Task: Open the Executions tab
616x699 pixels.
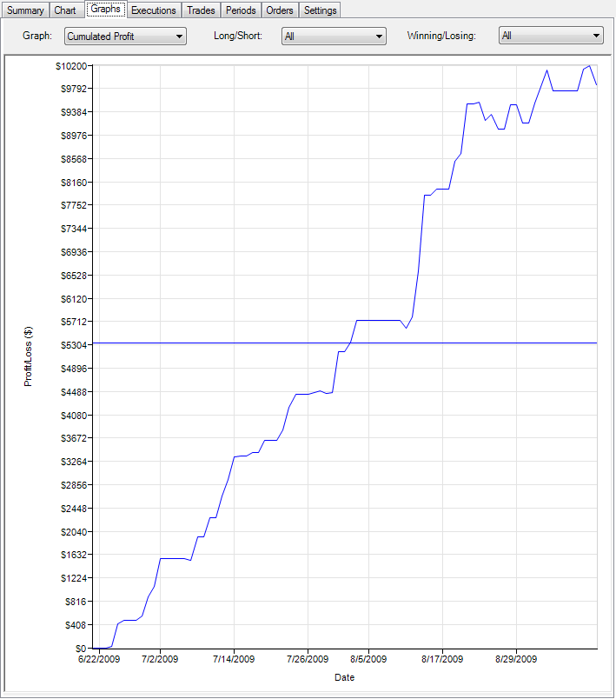Action: click(154, 10)
